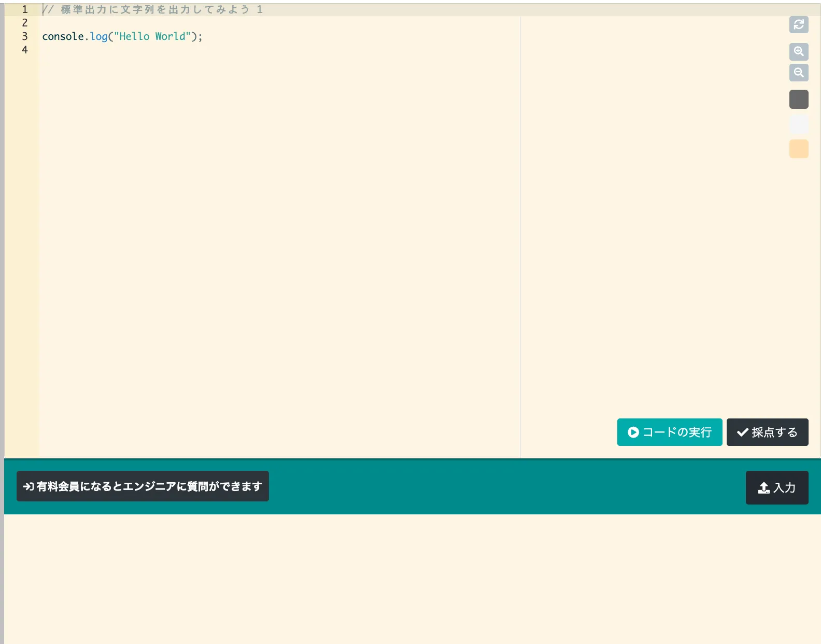Click the semicolon ending the console.log line
Image resolution: width=821 pixels, height=644 pixels.
200,36
